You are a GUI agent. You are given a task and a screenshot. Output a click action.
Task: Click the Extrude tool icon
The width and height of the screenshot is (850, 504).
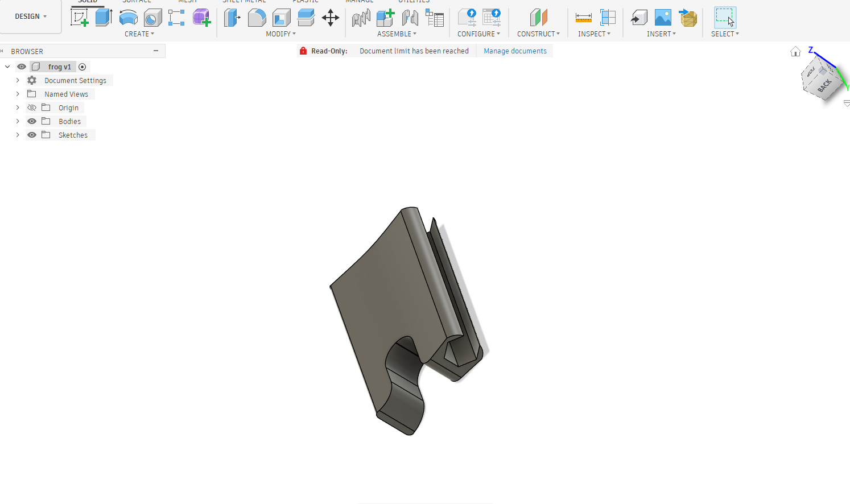[x=104, y=18]
